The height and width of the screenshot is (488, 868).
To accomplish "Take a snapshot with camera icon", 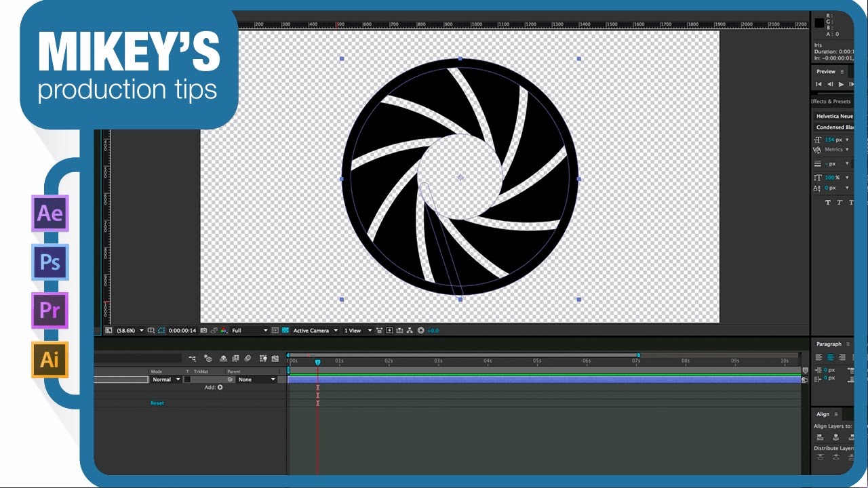I will point(203,330).
